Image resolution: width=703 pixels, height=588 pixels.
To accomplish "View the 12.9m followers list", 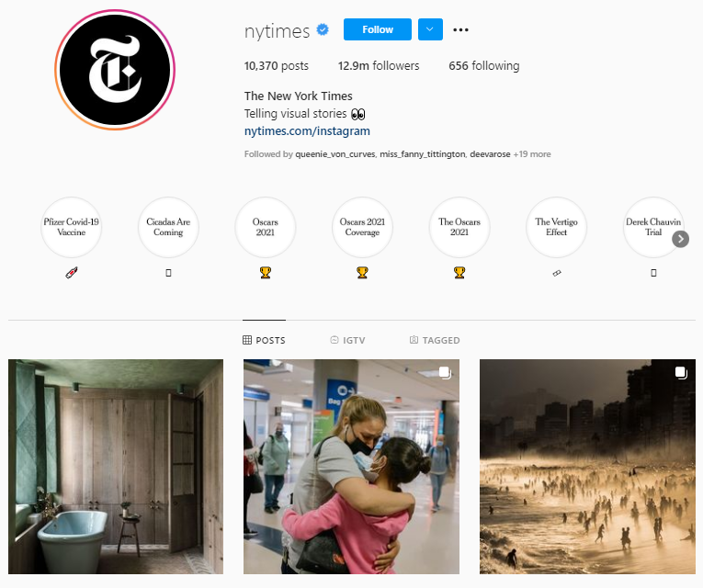I will tap(379, 66).
